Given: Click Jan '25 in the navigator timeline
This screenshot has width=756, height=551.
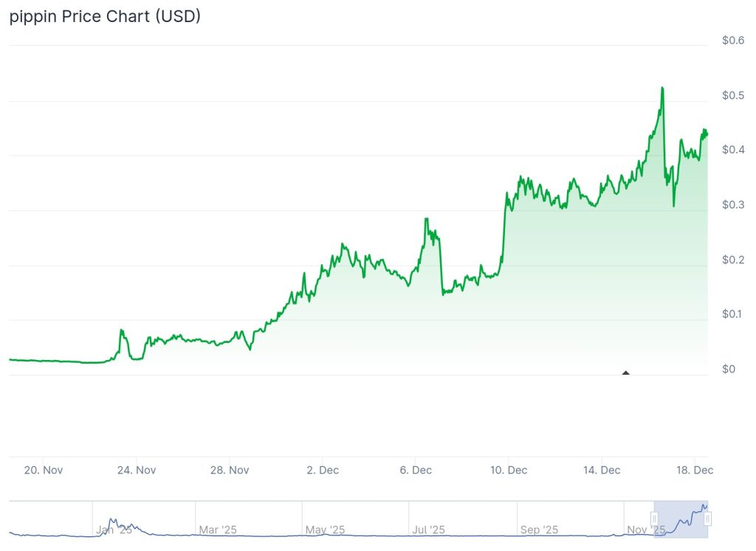Looking at the screenshot, I should (x=114, y=530).
